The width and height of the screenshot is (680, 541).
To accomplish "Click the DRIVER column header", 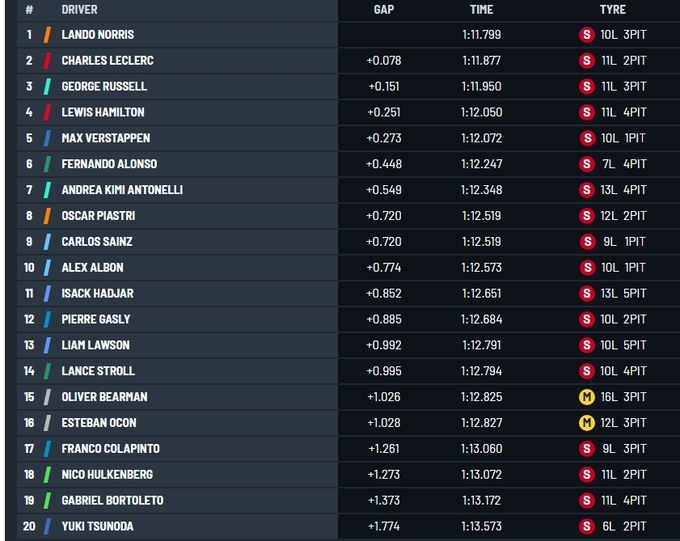I will [x=79, y=10].
